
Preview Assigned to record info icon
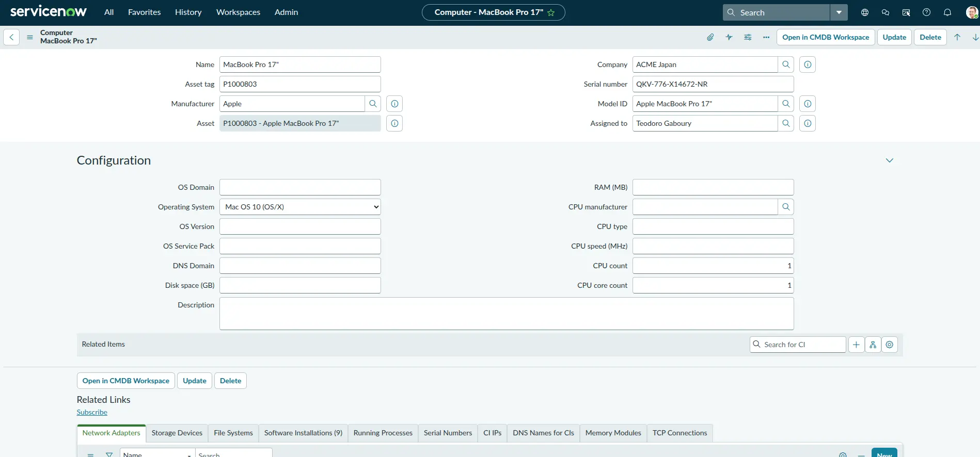click(x=808, y=123)
